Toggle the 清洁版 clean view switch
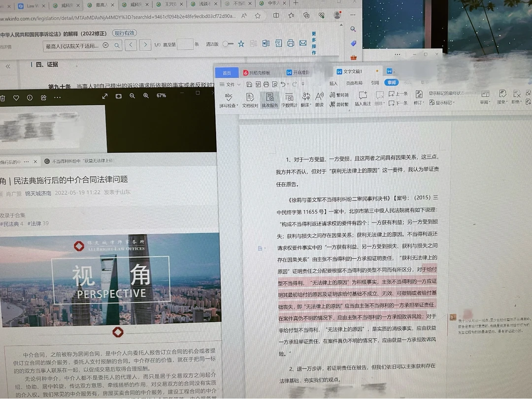532x399 pixels. click(x=228, y=44)
